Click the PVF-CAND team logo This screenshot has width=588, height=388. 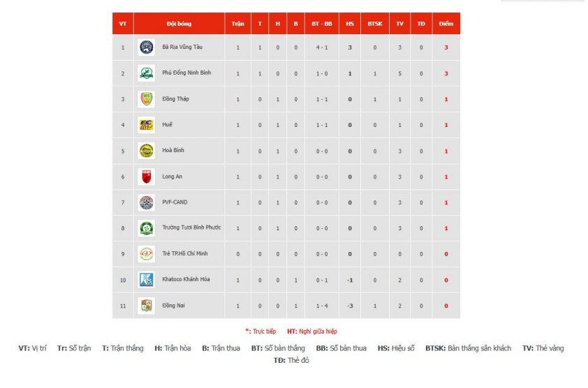(146, 202)
